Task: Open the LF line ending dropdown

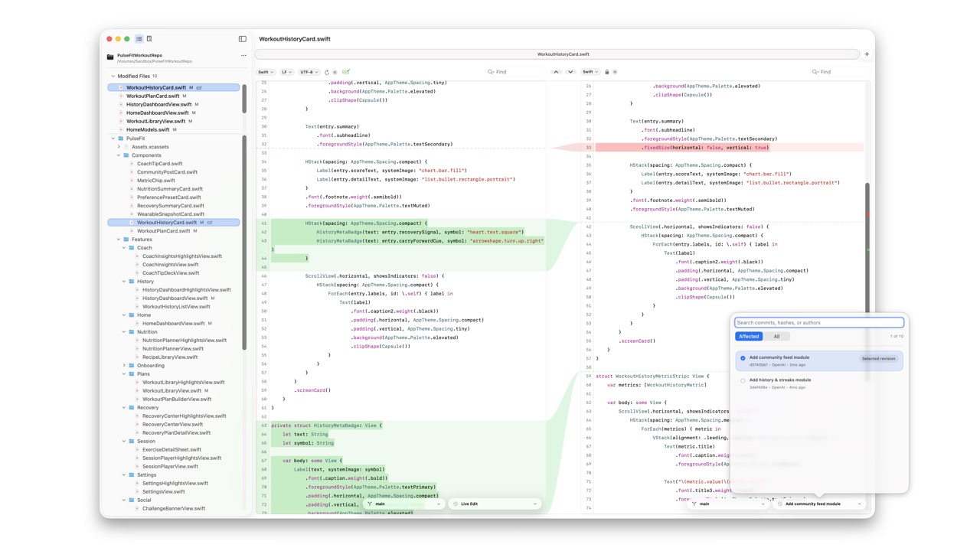Action: tap(286, 72)
